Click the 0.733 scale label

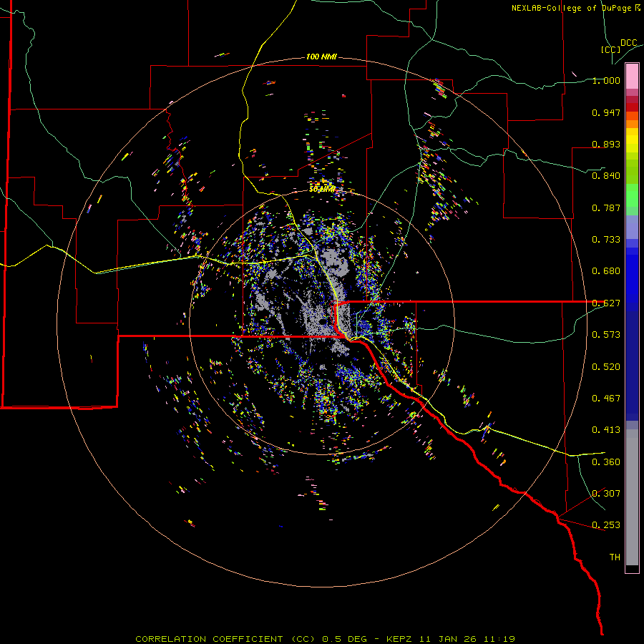606,240
